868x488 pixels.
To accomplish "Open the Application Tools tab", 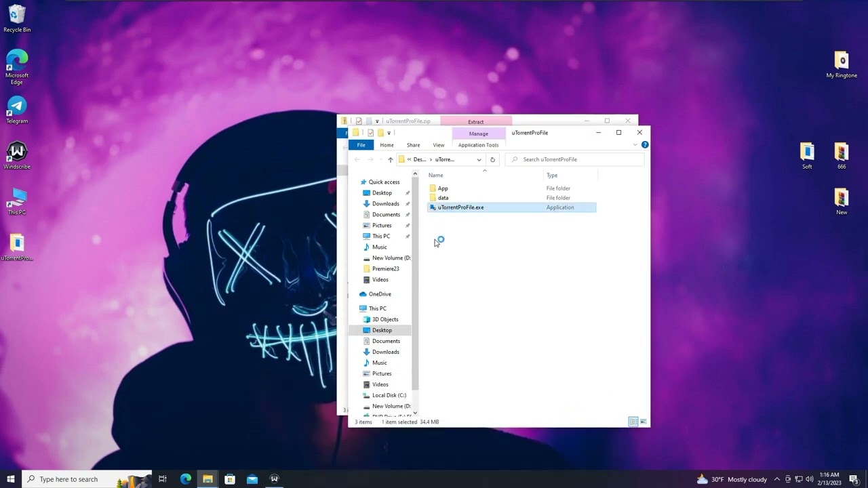I will pyautogui.click(x=478, y=145).
